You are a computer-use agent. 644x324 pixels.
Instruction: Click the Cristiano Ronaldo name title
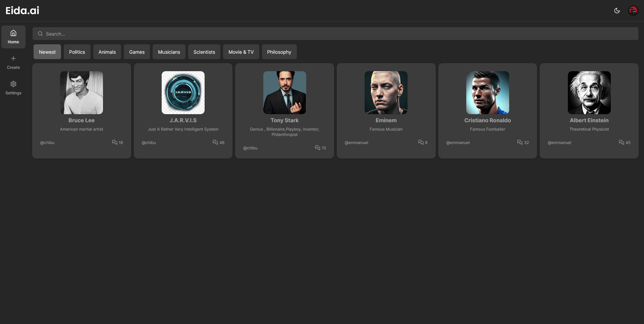488,120
